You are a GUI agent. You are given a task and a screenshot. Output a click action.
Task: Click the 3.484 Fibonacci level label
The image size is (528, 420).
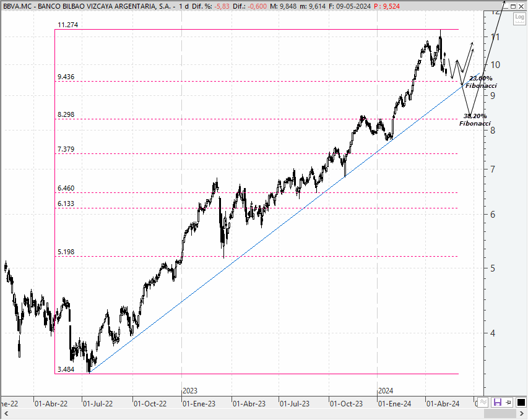pos(66,369)
